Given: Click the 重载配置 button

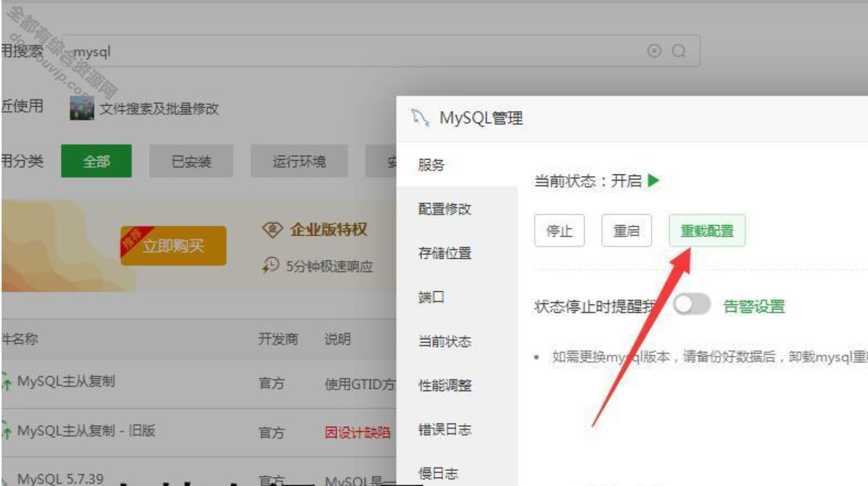Looking at the screenshot, I should [x=707, y=230].
